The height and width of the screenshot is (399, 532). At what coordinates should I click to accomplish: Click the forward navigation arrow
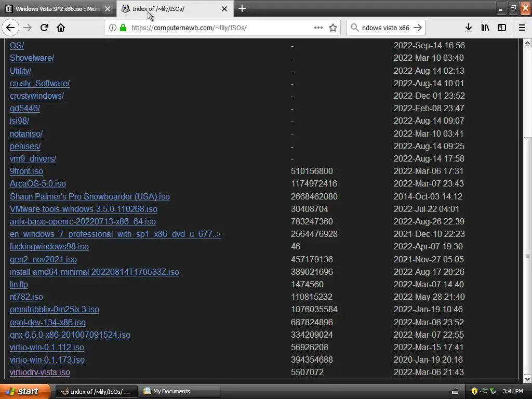pos(28,28)
